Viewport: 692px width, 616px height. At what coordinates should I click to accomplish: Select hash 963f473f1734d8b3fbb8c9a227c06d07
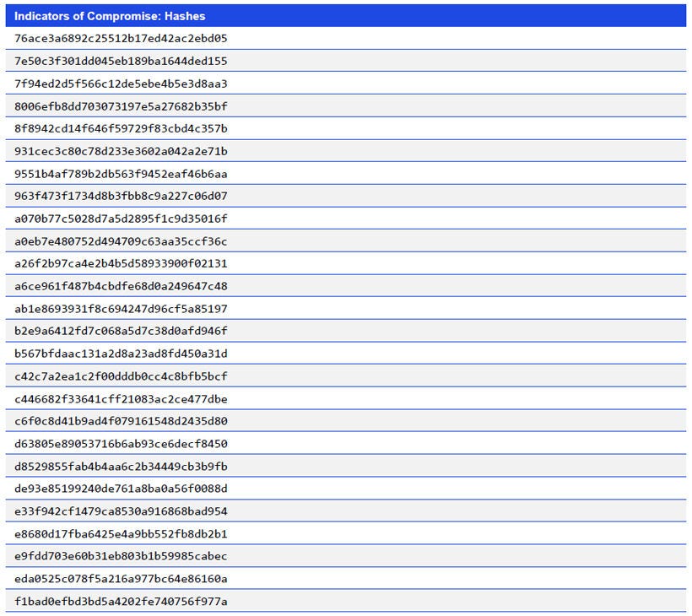(123, 196)
